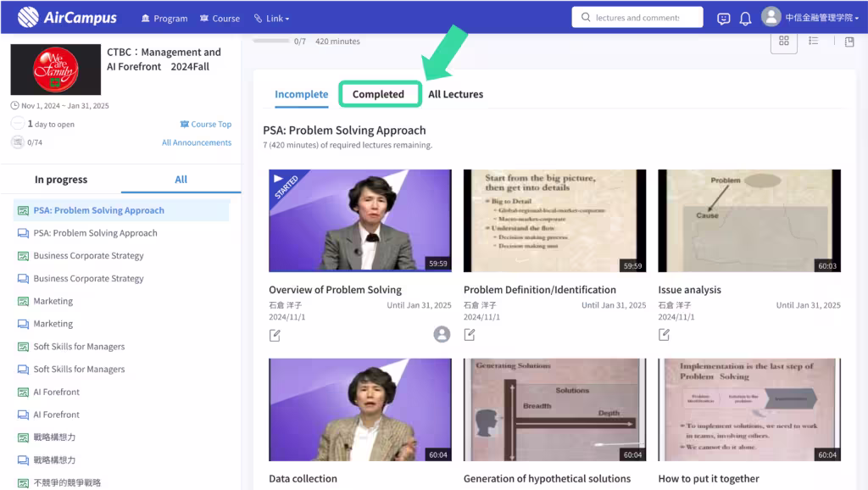The width and height of the screenshot is (868, 490).
Task: Click lecture icon beside first AI Forefront
Action: [23, 392]
